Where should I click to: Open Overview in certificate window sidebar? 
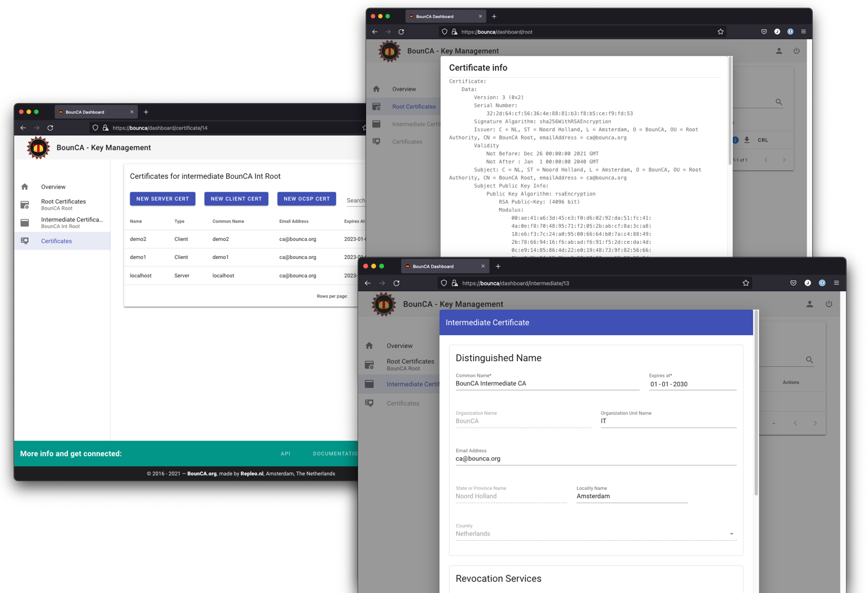point(53,187)
